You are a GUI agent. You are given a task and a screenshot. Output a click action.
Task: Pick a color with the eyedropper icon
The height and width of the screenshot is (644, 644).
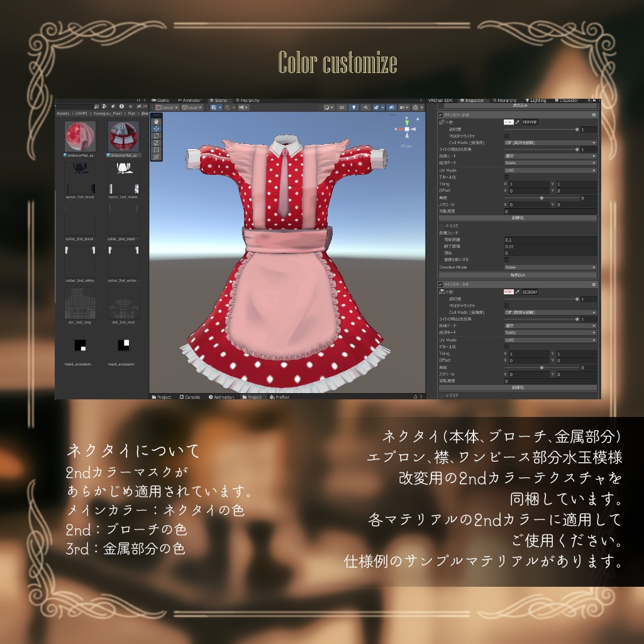pos(517,122)
